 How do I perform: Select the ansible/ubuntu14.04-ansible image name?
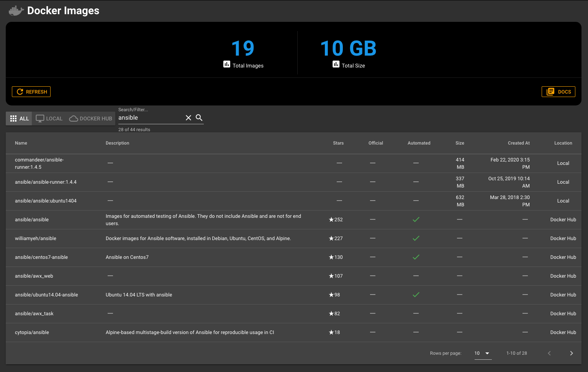tap(46, 295)
